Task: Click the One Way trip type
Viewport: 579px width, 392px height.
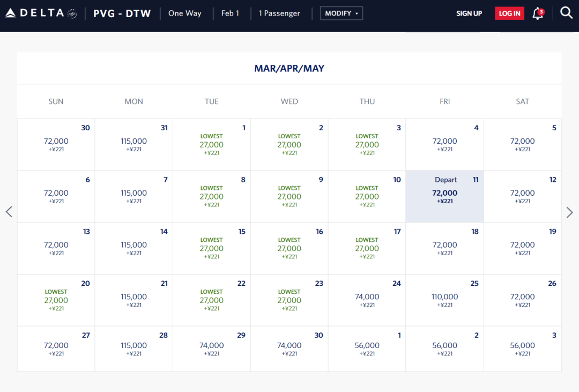Action: (184, 13)
